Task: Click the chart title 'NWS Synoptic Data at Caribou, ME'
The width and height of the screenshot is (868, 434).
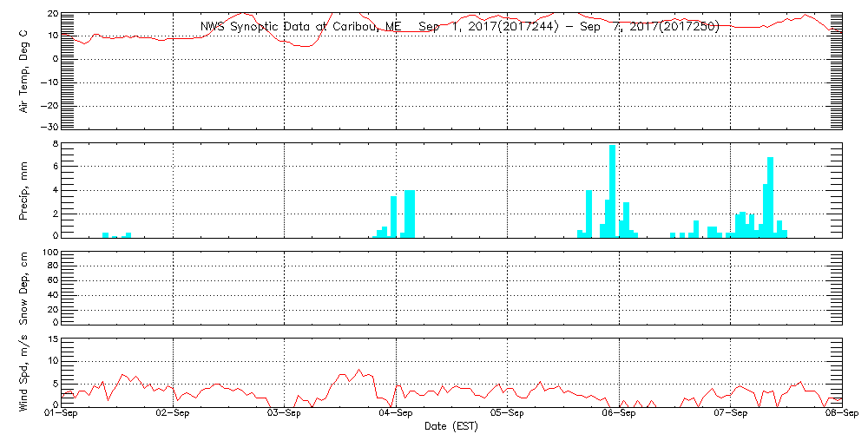Action: 301,27
